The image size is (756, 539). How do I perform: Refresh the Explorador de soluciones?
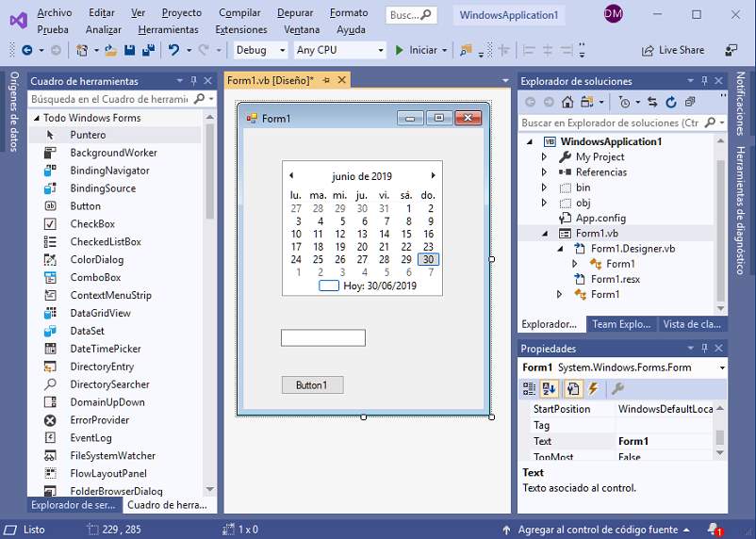coord(671,102)
